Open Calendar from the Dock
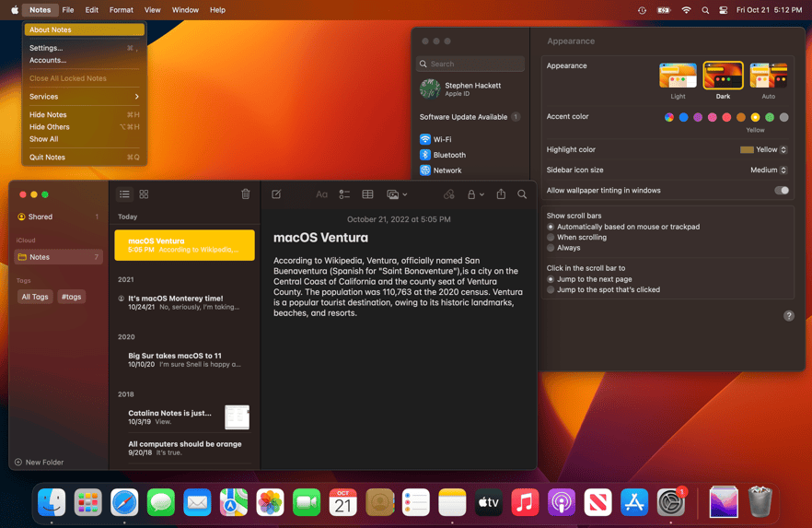The height and width of the screenshot is (528, 812). [342, 502]
